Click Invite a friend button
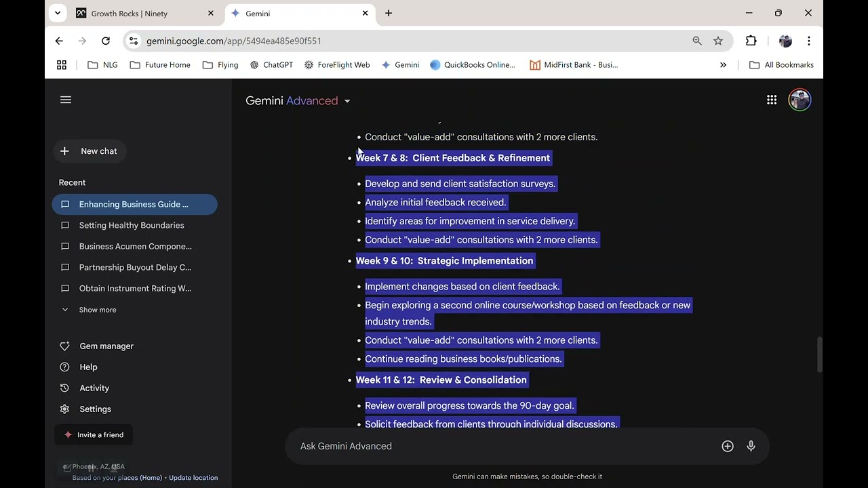Screen dimensions: 868x488 [94, 434]
